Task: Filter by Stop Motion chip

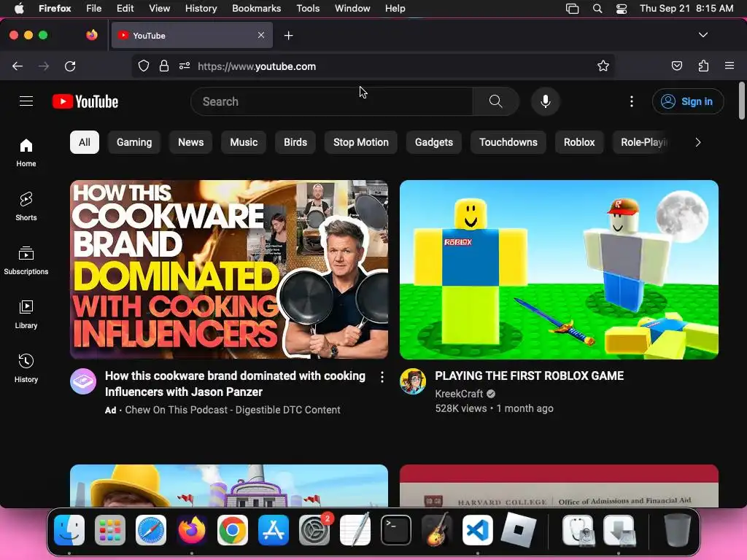Action: [360, 142]
